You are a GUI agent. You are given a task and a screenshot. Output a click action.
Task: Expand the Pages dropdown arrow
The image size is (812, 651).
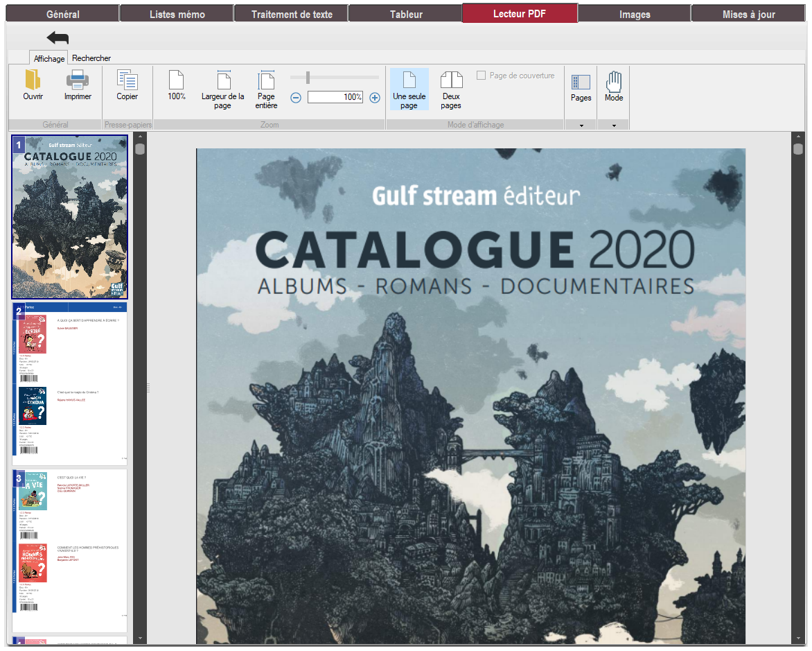[581, 125]
